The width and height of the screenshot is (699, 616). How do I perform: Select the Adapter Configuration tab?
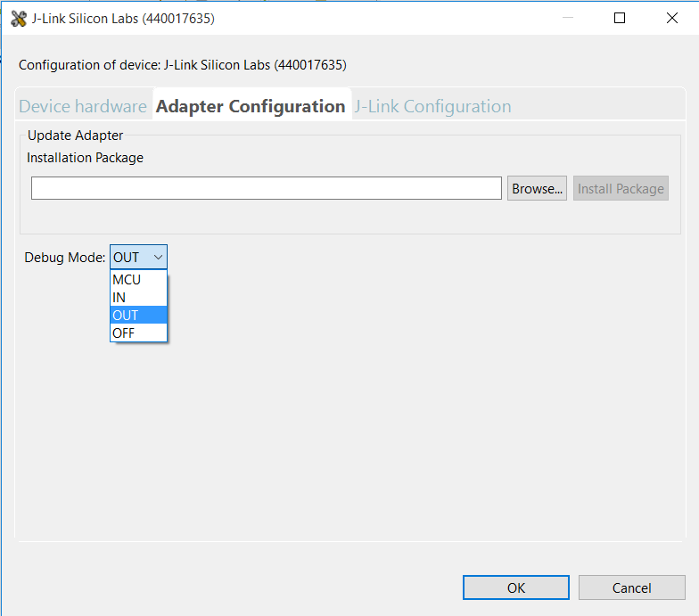point(251,107)
